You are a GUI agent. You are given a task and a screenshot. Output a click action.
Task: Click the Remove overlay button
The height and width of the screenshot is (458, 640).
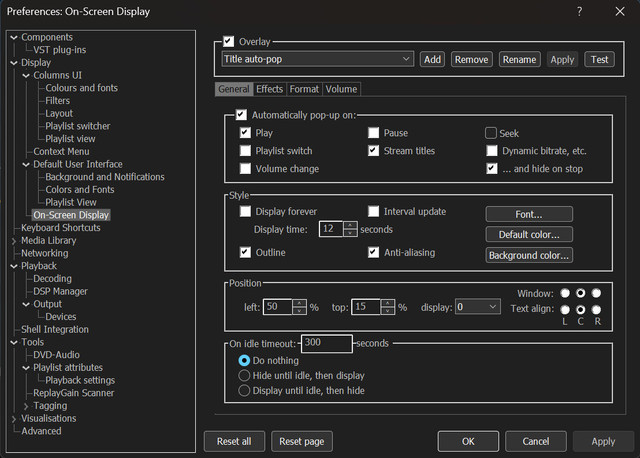coord(471,60)
